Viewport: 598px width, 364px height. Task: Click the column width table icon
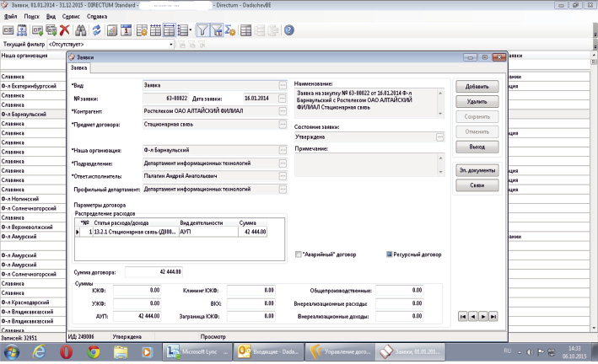[155, 30]
